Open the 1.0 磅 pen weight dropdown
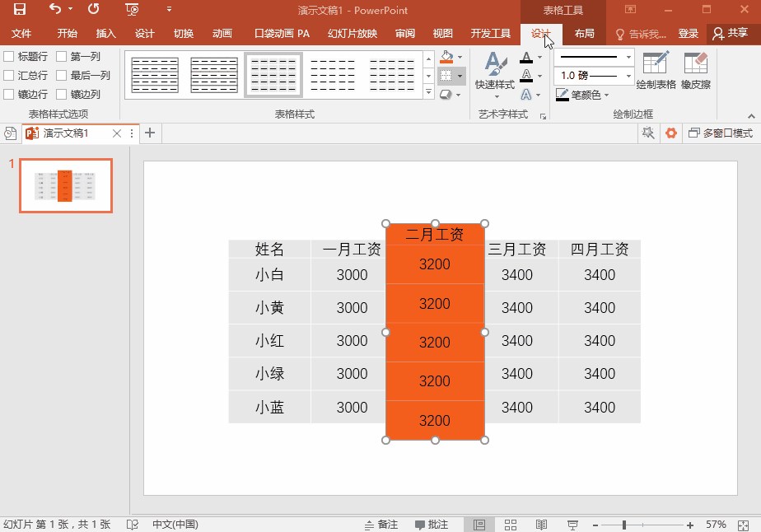Viewport: 761px width, 532px height. (629, 76)
